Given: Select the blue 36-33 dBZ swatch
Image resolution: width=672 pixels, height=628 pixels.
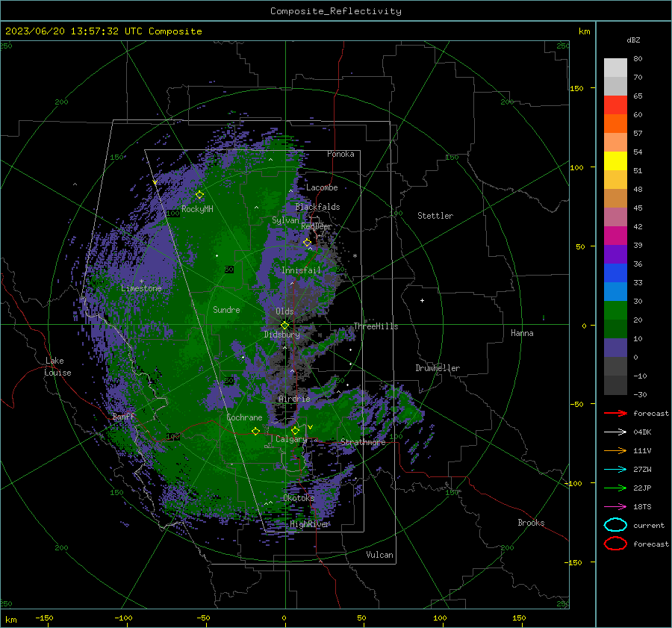Looking at the screenshot, I should 615,273.
